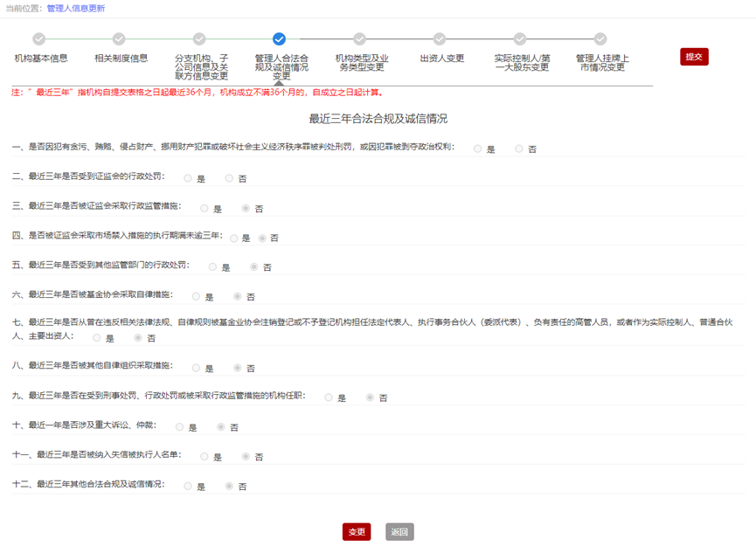This screenshot has height=546, width=756.
Task: Select 否 for question 三 行政监管措施
Action: (x=246, y=208)
